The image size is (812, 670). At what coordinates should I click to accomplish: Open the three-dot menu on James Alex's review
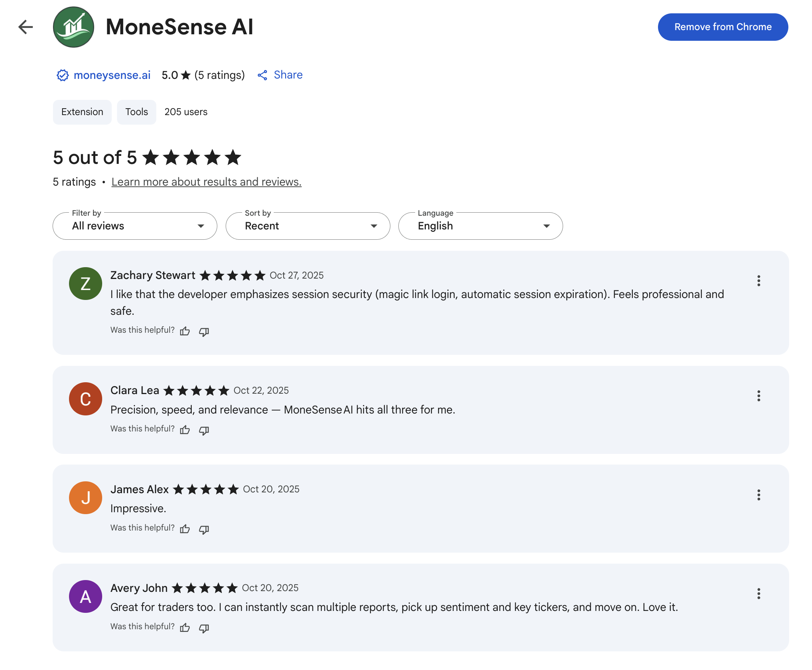[x=759, y=494]
